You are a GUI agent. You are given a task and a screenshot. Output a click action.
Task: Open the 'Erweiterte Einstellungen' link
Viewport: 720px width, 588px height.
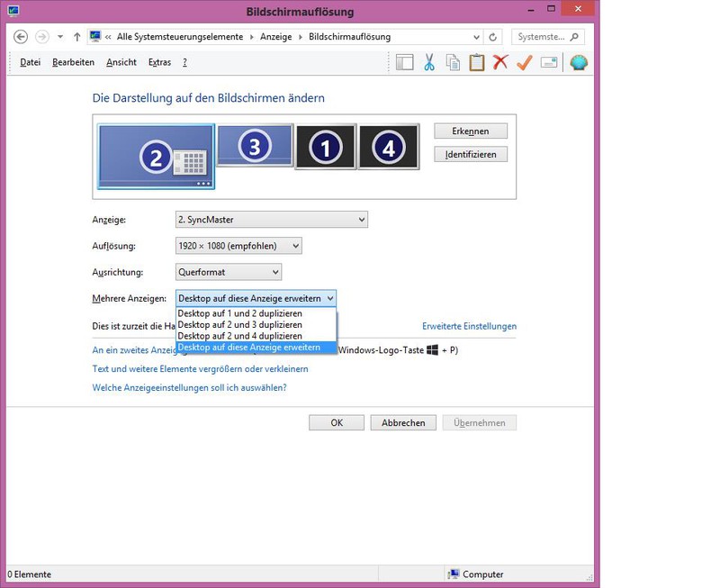pyautogui.click(x=469, y=326)
